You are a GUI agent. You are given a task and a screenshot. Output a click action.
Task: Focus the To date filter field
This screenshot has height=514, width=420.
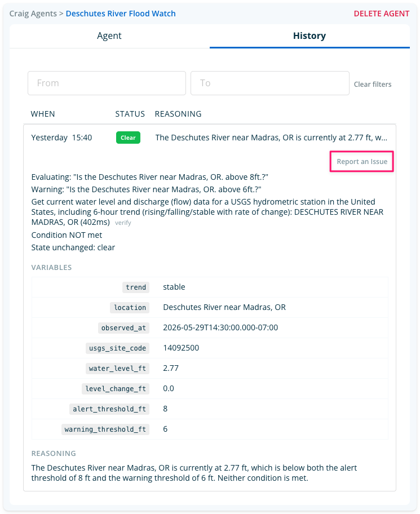tap(270, 83)
